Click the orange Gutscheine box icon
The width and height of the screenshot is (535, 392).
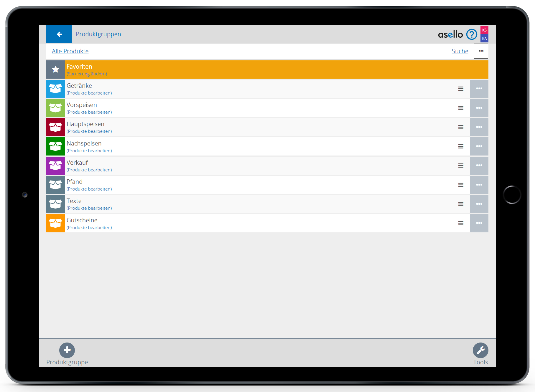point(55,223)
